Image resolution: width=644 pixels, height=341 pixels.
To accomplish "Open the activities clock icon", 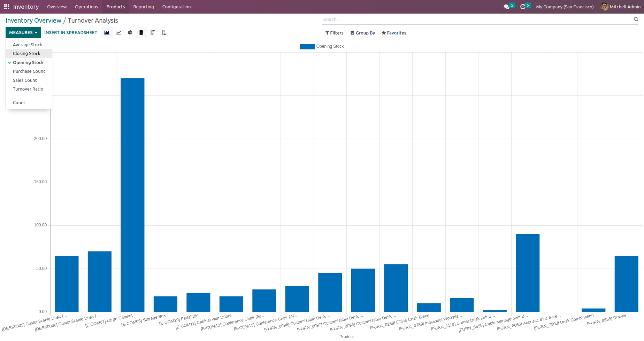I will tap(523, 7).
